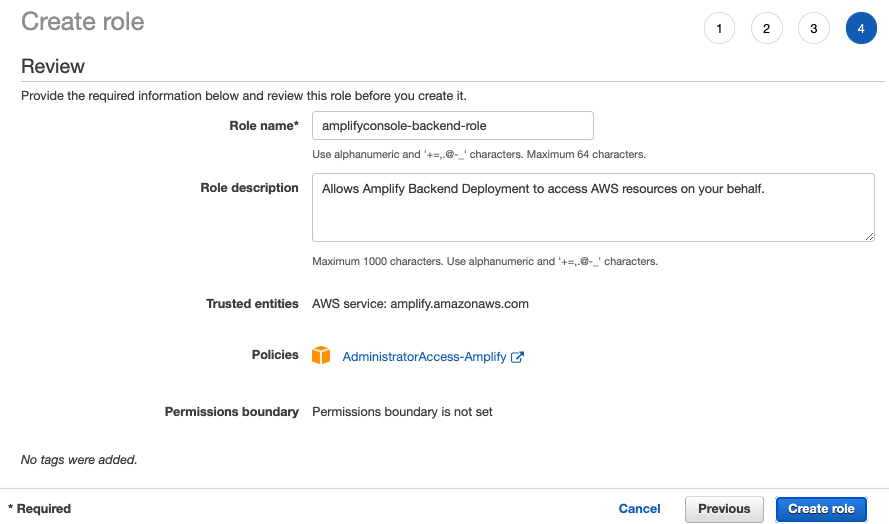Screen dimensions: 889x524
Task: Select 'AWS service: amplify.amazonaws.com' text
Action: (x=420, y=304)
